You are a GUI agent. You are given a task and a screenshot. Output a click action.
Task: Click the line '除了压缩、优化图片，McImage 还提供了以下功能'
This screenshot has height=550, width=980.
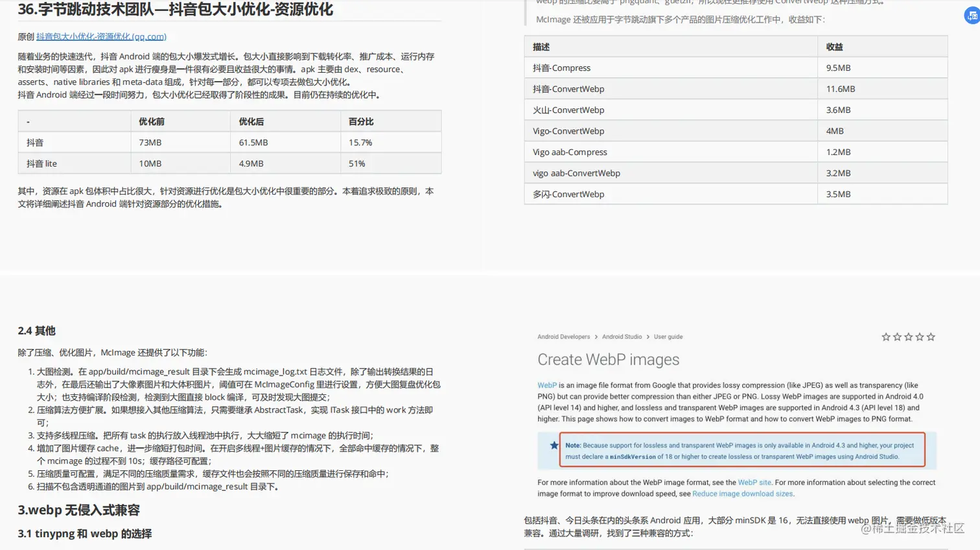[x=113, y=352]
